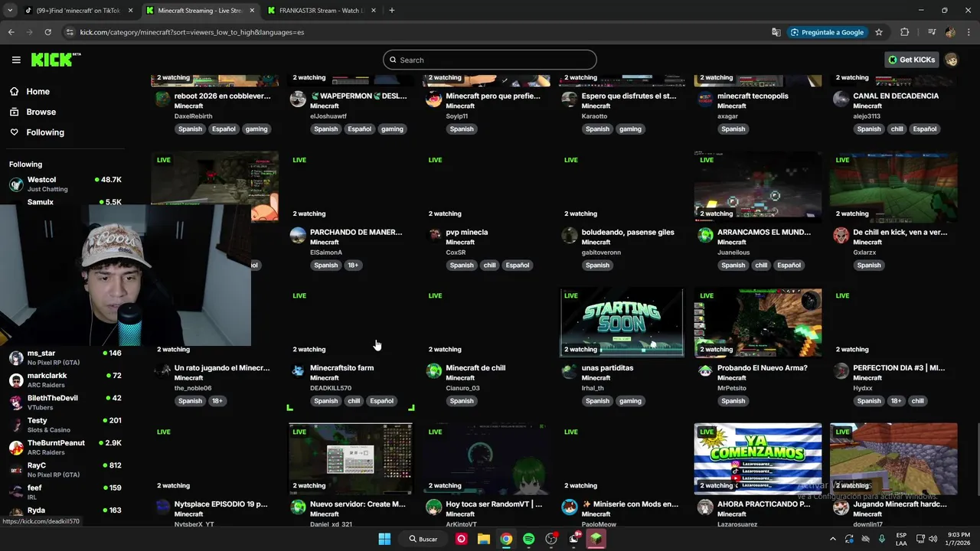
Task: Click gaming tag under unas partiditas
Action: pos(630,401)
